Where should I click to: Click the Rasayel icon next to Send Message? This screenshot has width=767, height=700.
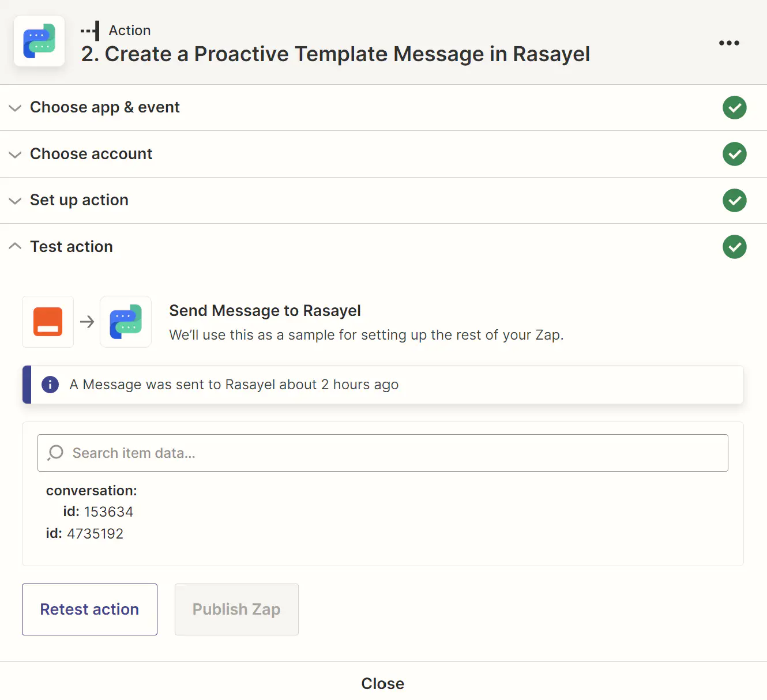(126, 322)
